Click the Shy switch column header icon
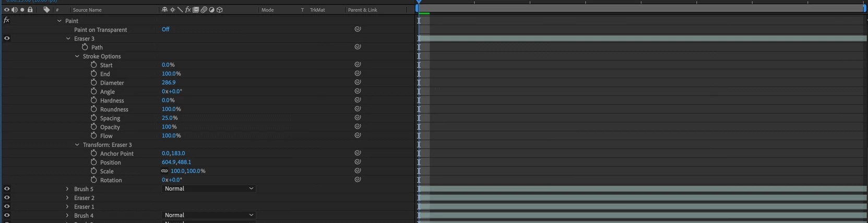This screenshot has height=223, width=868. coord(164,9)
